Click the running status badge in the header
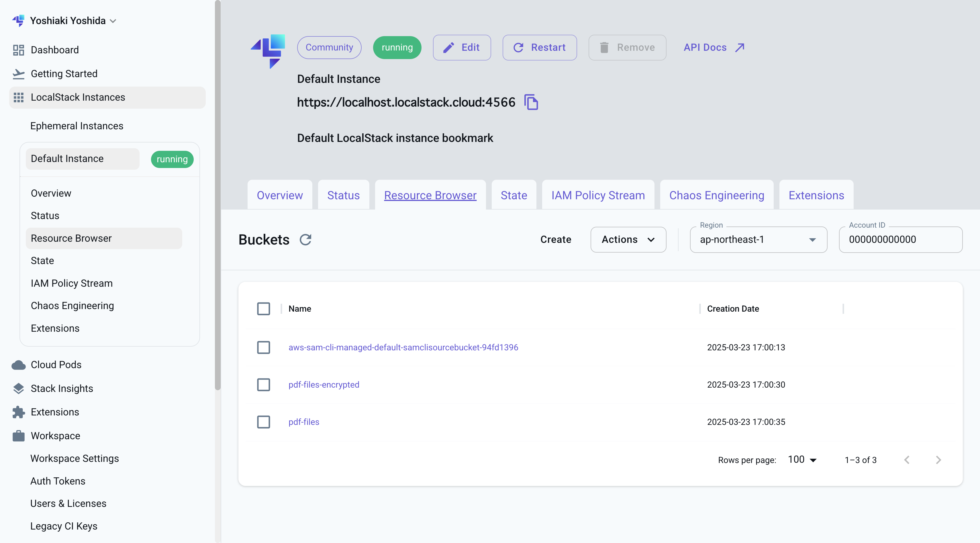This screenshot has width=980, height=543. click(397, 47)
